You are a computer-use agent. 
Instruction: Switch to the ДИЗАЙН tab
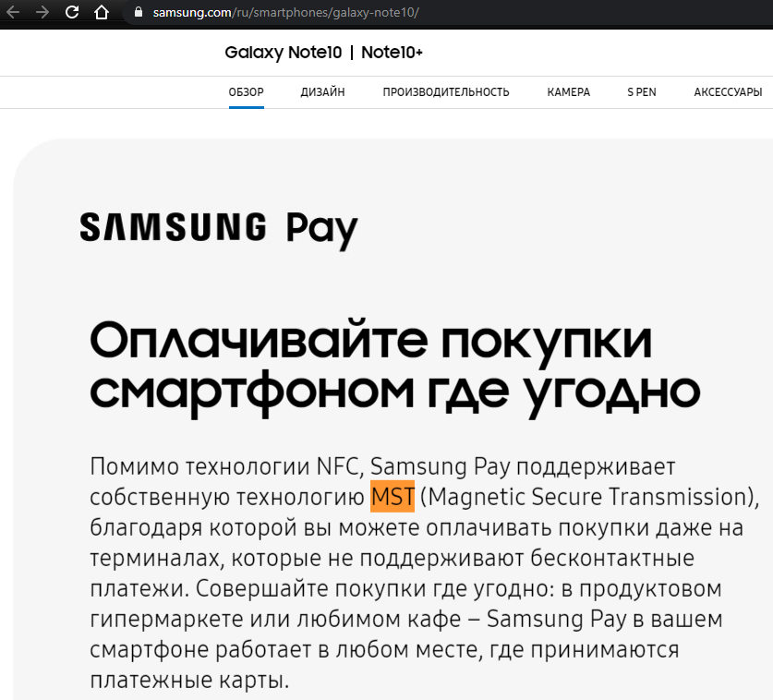pos(322,92)
